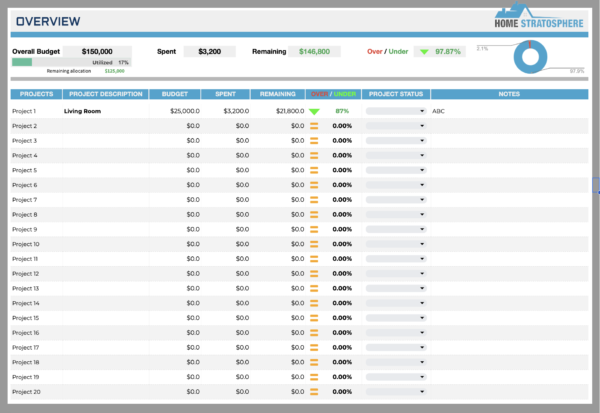Click the orange equals icon in Project 3 row
The height and width of the screenshot is (413, 600).
314,140
